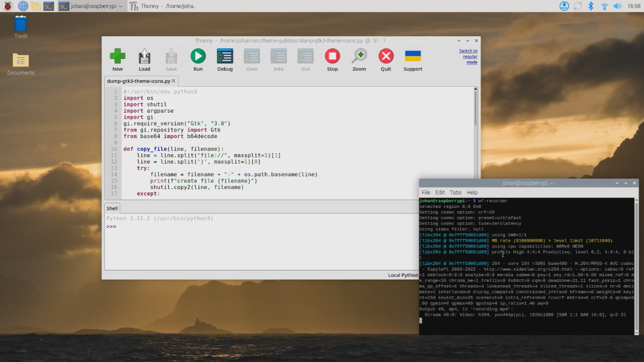Start debugging with the Debug icon

point(225,57)
